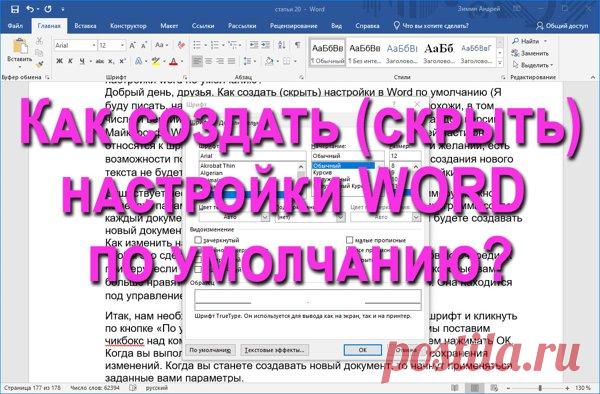The height and width of the screenshot is (394, 600).
Task: Open the Выделить dropdown
Action: pyautogui.click(x=534, y=65)
